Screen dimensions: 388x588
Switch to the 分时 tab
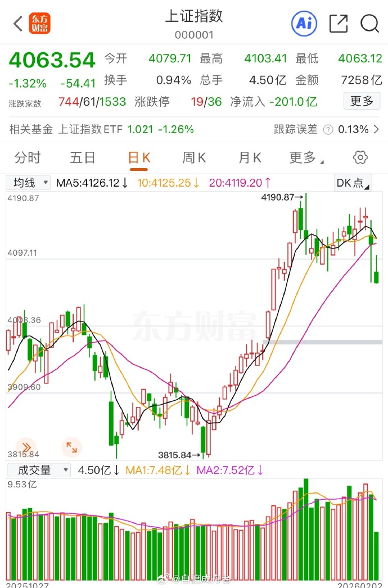click(x=28, y=158)
